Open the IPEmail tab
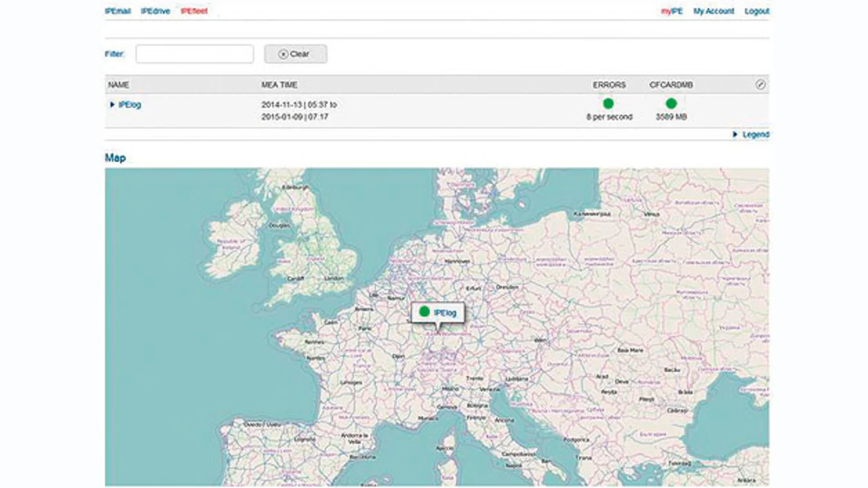 click(118, 12)
